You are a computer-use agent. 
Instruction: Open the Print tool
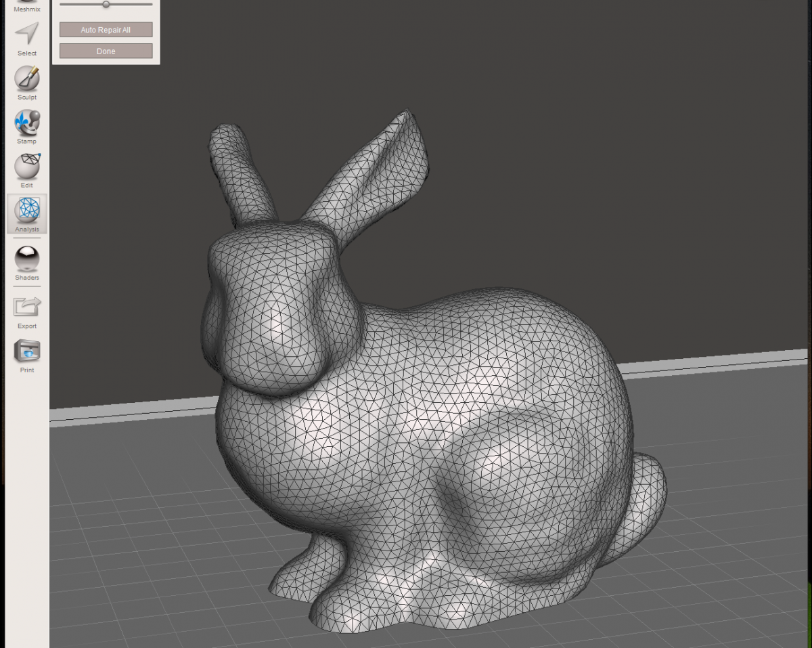(x=27, y=356)
